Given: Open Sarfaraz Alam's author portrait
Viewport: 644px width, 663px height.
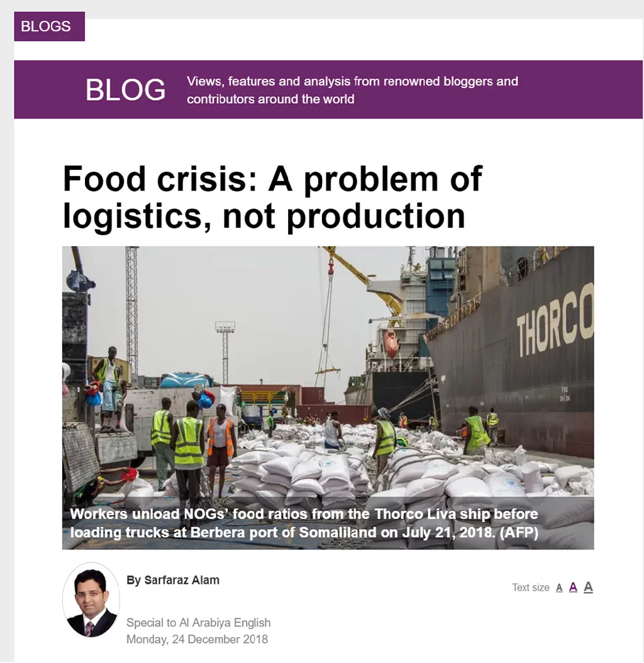Looking at the screenshot, I should tap(91, 600).
